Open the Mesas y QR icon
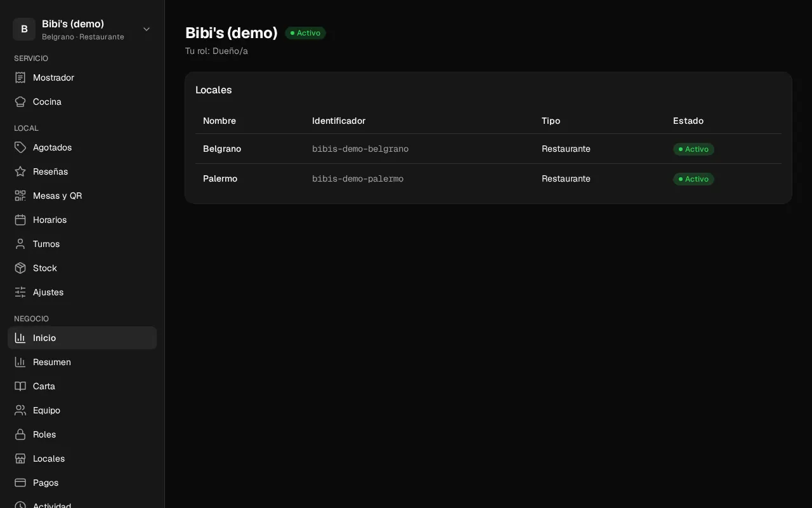This screenshot has width=812, height=508. point(20,196)
